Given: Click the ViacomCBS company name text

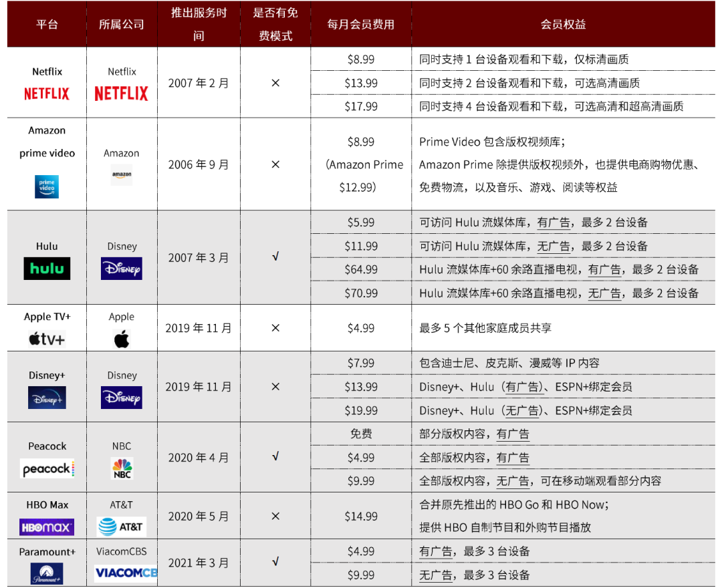Looking at the screenshot, I should [x=122, y=552].
